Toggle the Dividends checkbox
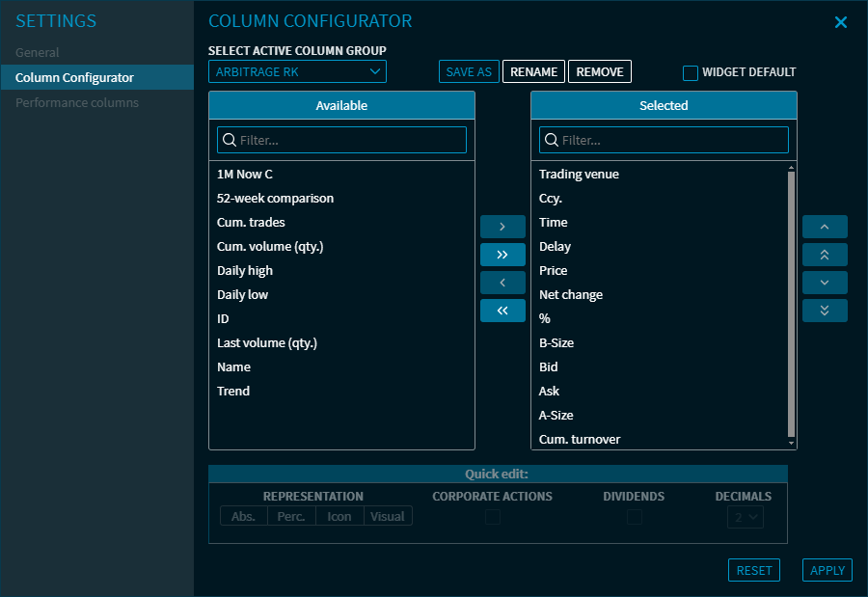This screenshot has width=868, height=597. [635, 517]
